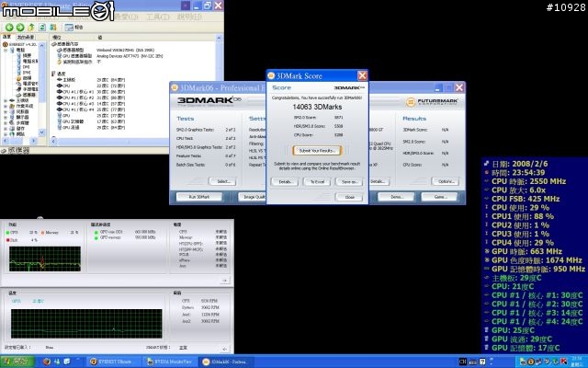588x368 pixels.
Task: Switch to 3DMark06 taskbar button
Action: pos(227,362)
